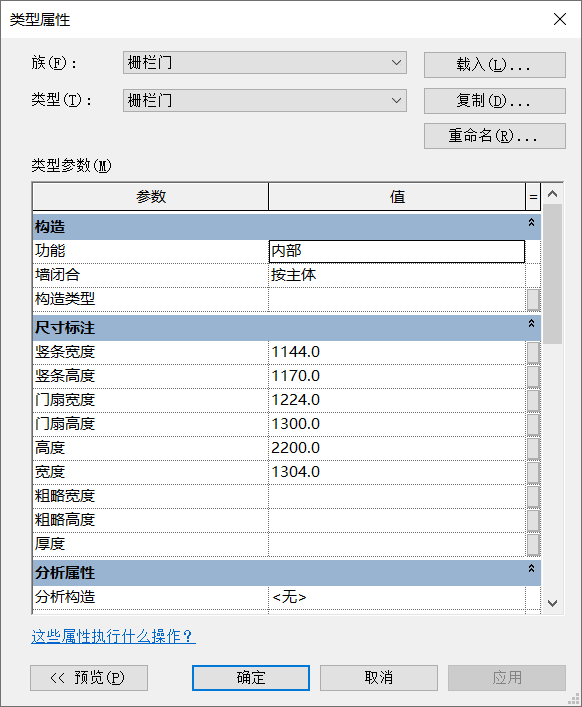Open the 类型(T) type dropdown
582x707 pixels.
[x=265, y=100]
